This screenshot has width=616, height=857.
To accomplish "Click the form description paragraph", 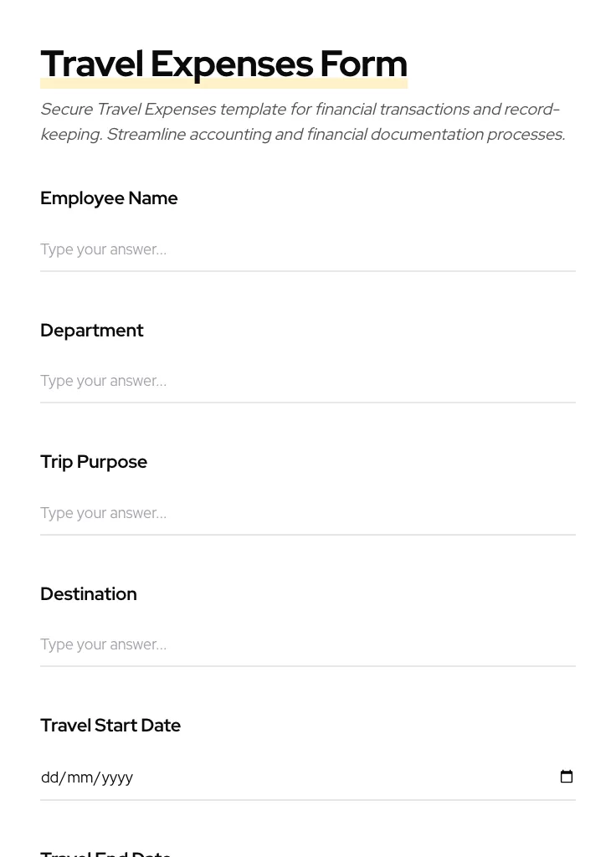I will pos(302,121).
